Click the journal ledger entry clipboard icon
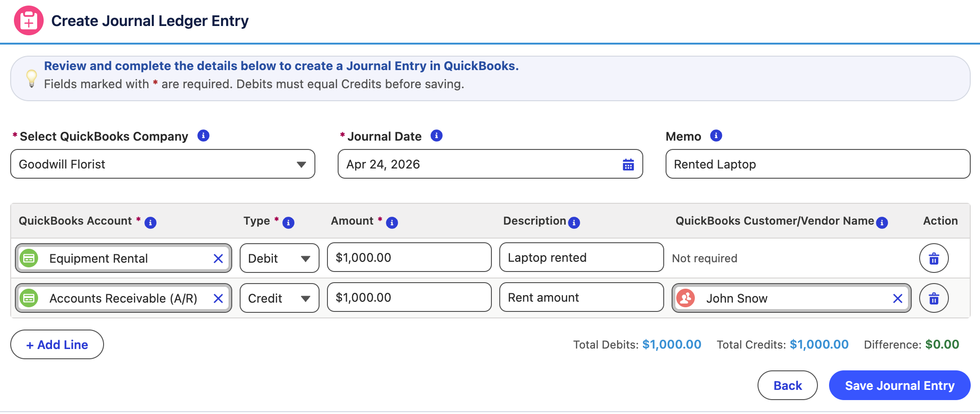This screenshot has width=980, height=414. click(29, 20)
